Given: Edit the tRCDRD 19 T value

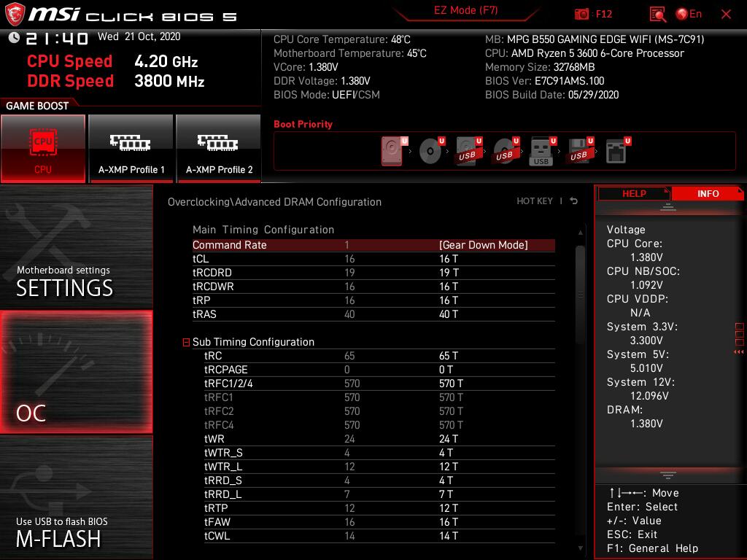Looking at the screenshot, I should click(449, 273).
